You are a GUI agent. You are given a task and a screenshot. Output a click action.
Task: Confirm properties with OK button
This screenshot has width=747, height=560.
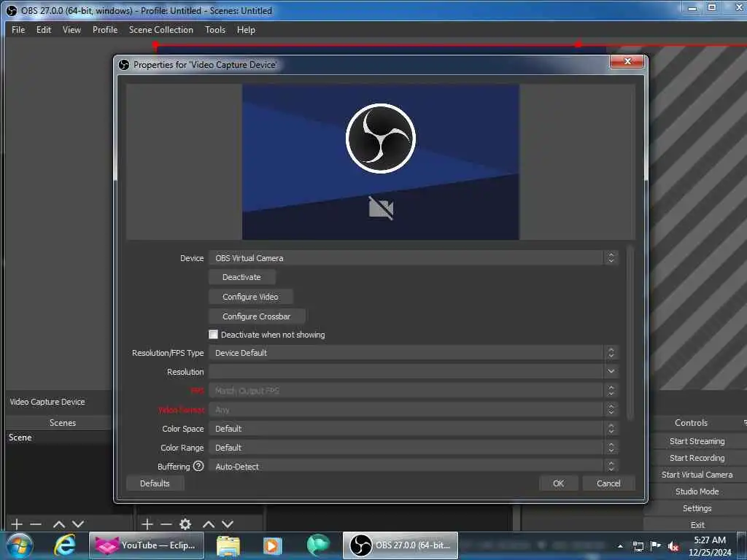[x=558, y=483]
